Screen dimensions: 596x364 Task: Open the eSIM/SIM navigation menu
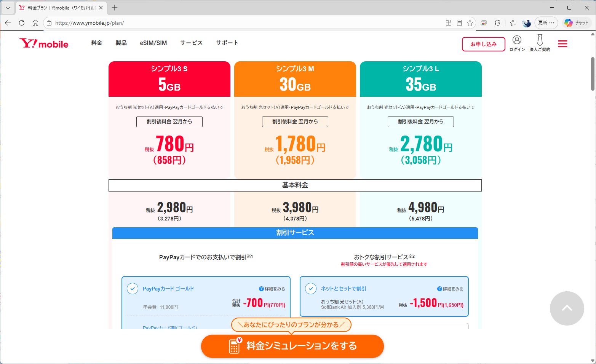(x=153, y=43)
